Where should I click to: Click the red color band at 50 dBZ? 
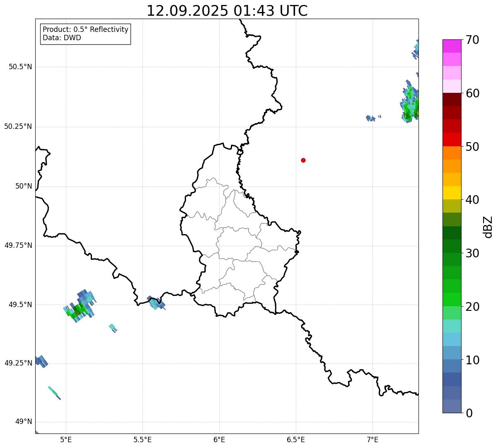tap(452, 139)
